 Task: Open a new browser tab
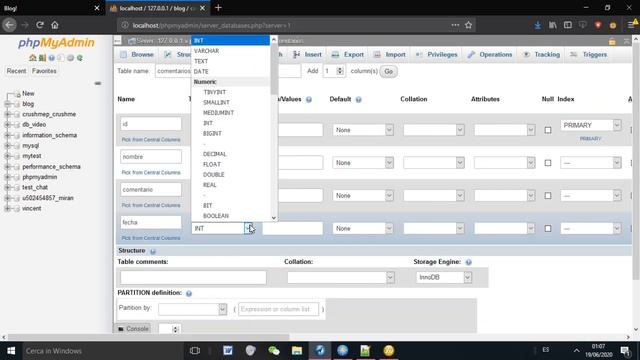point(218,8)
